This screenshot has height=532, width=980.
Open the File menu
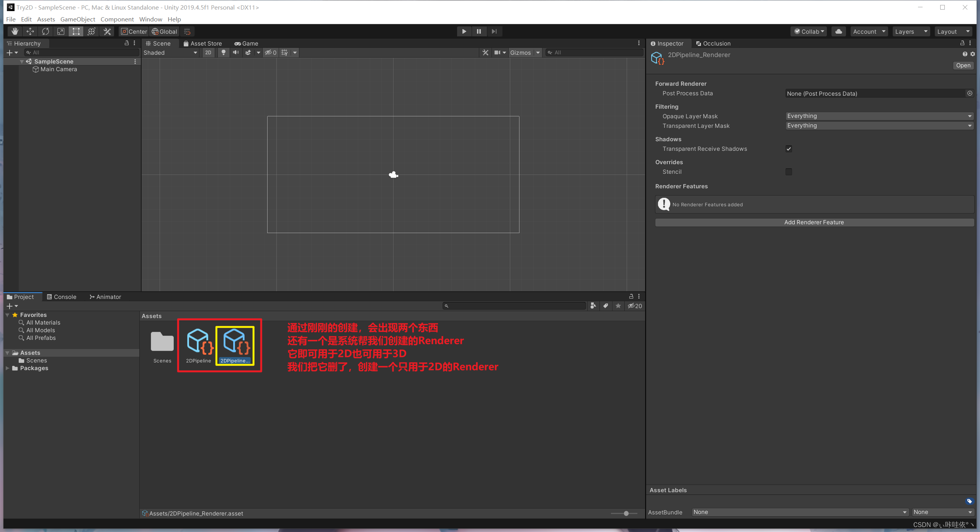(11, 19)
